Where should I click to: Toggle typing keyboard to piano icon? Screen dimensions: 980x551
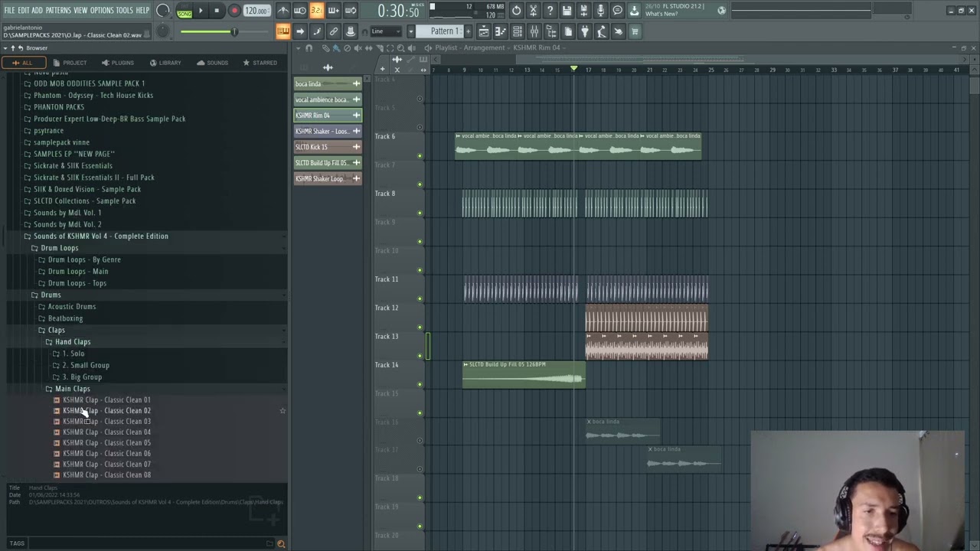283,31
